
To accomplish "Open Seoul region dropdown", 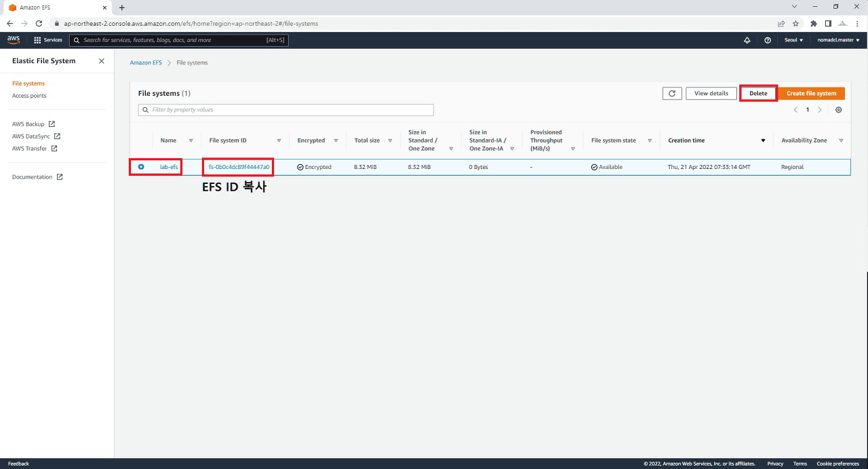I will (793, 40).
